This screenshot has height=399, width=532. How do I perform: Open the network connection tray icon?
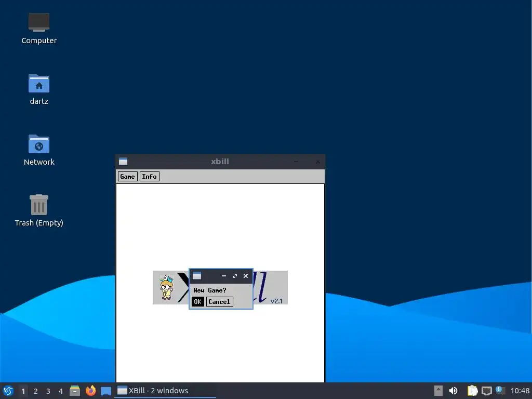(486, 391)
